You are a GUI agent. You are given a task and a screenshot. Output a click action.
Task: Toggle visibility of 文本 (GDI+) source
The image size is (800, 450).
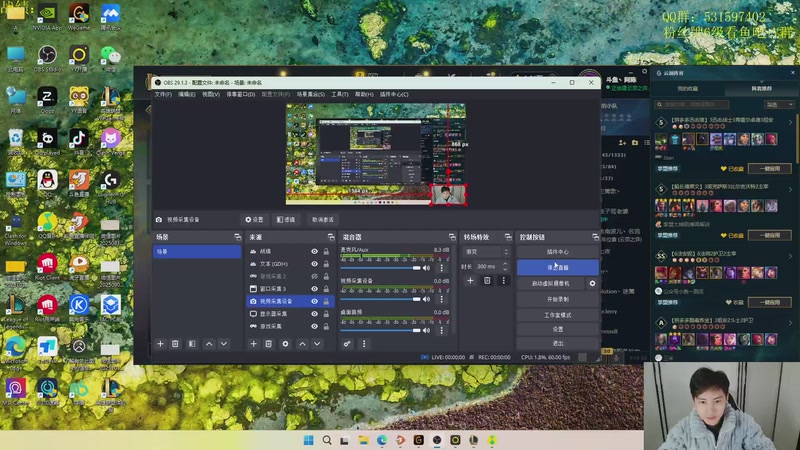pyautogui.click(x=314, y=264)
